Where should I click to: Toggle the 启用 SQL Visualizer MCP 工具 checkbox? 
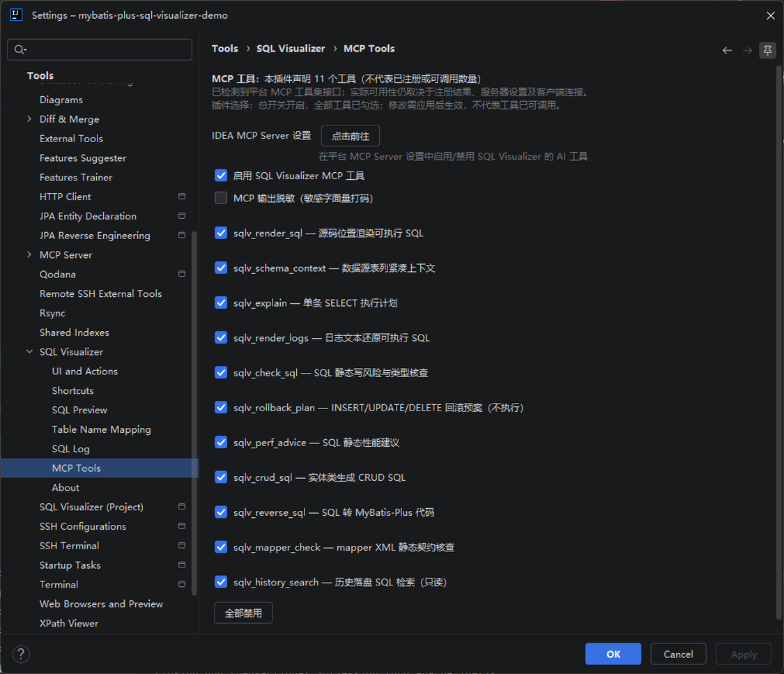221,176
